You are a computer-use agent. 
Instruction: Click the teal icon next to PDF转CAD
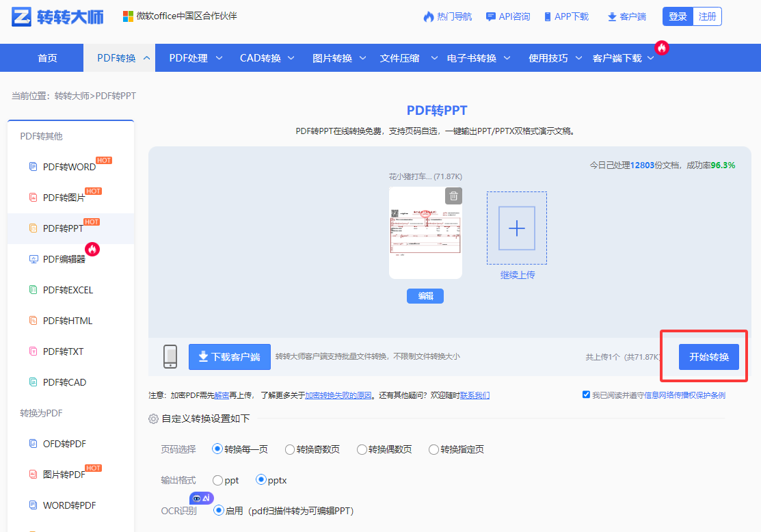(x=33, y=382)
